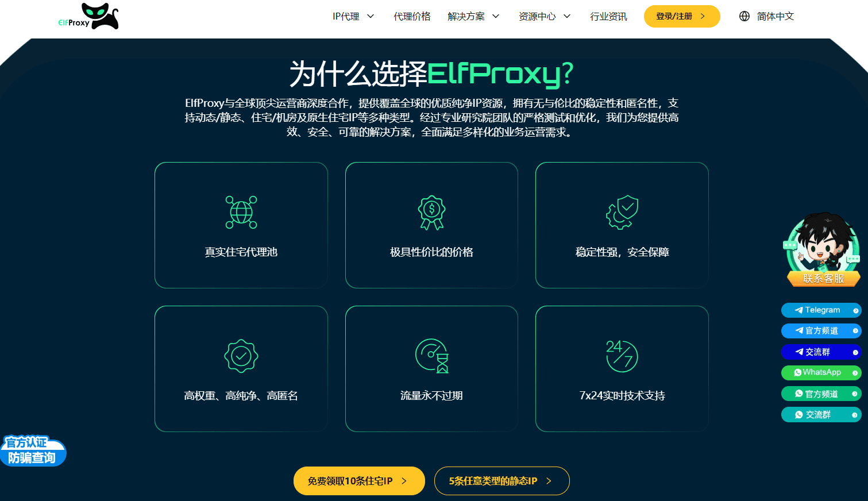Image resolution: width=868 pixels, height=501 pixels.
Task: Go to the 行业资讯 page
Action: point(608,16)
